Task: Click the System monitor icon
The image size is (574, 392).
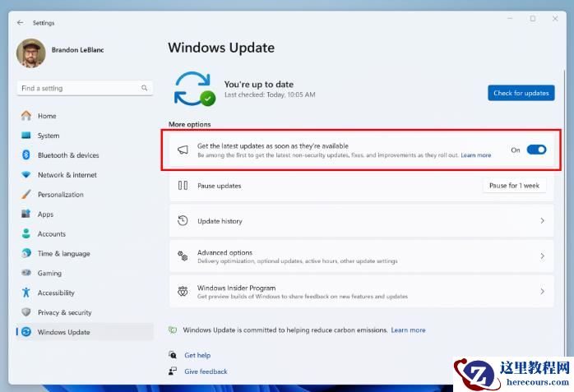Action: [26, 136]
